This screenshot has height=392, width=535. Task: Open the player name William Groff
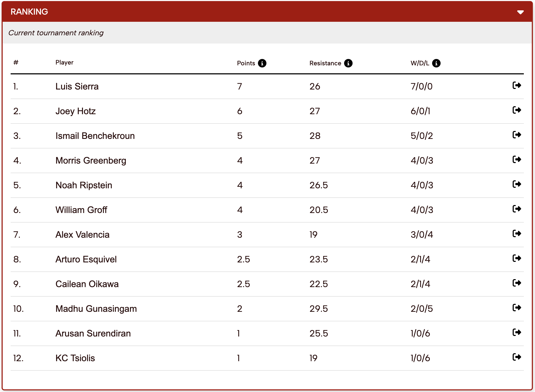coord(81,210)
